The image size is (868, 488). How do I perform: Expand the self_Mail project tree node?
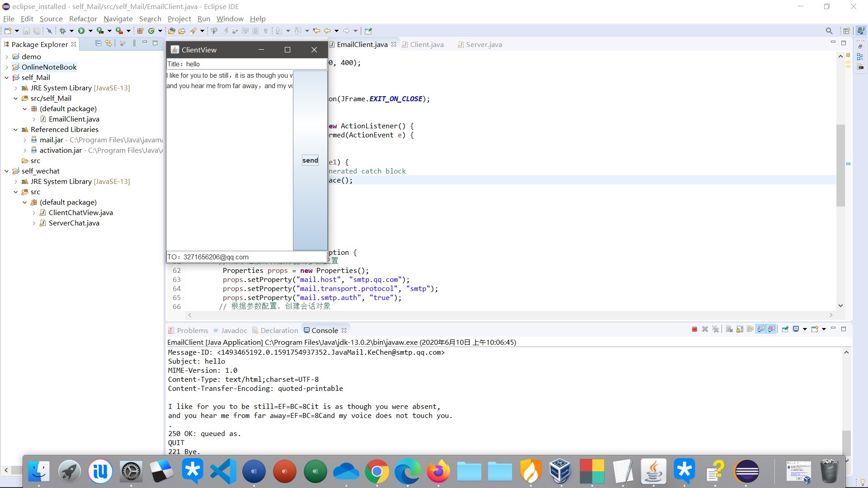6,77
